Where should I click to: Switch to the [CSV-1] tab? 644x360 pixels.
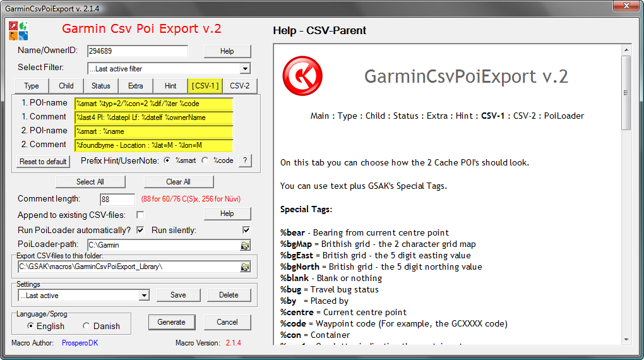pyautogui.click(x=205, y=86)
